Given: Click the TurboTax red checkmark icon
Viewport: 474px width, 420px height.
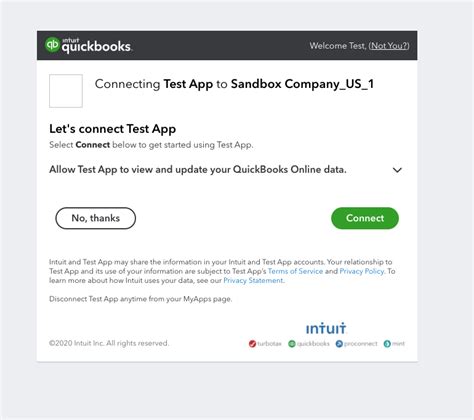Looking at the screenshot, I should coord(252,344).
